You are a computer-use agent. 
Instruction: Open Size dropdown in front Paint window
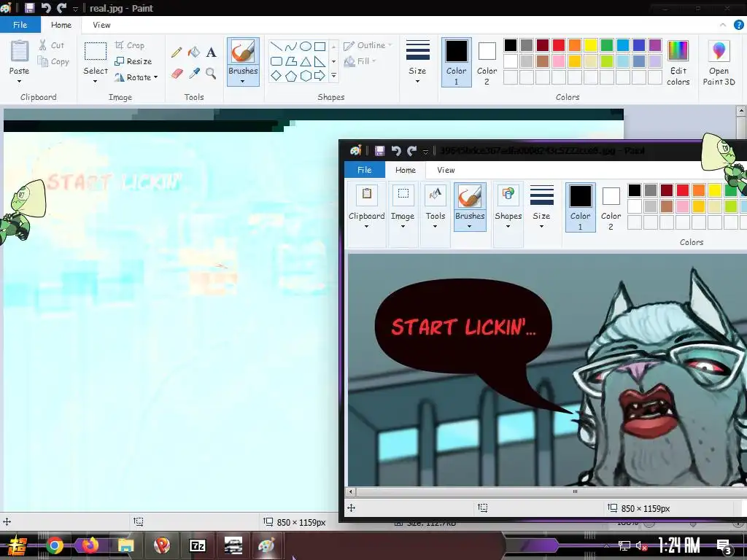[542, 207]
